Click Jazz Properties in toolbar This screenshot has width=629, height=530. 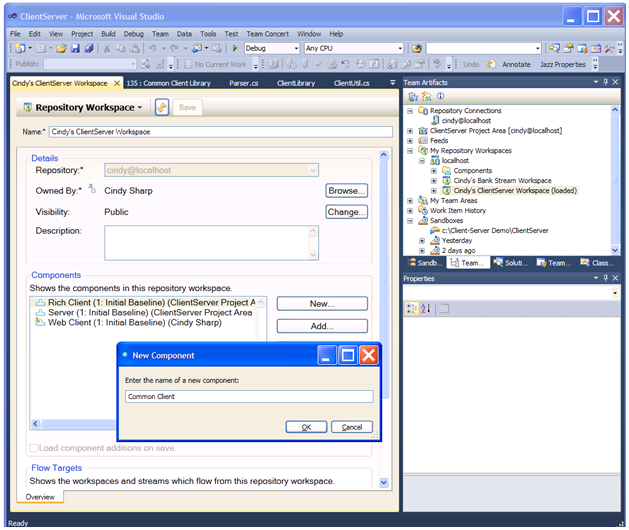click(x=562, y=64)
